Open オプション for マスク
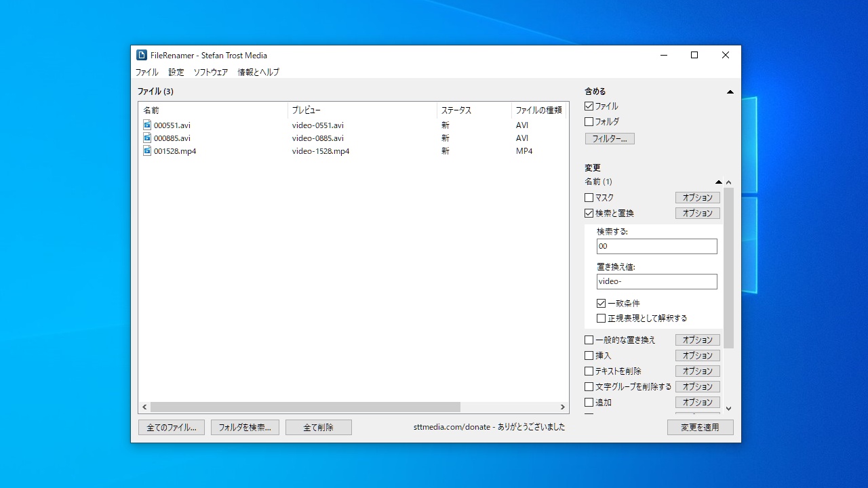868x488 pixels. 698,198
